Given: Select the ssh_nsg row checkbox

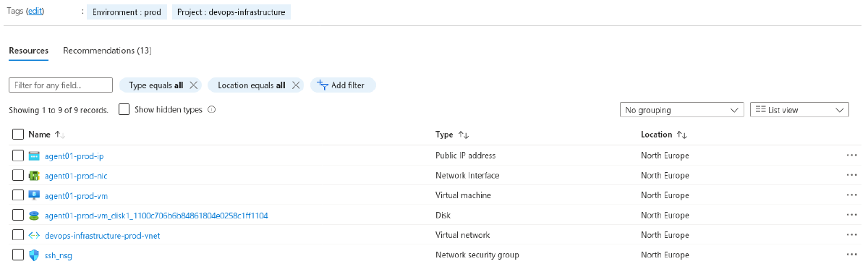Looking at the screenshot, I should click(x=18, y=255).
